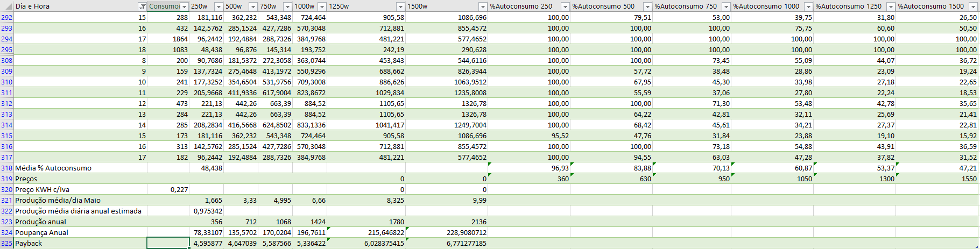Select the cell with value 8,325
This screenshot has height=249, width=980.
click(x=366, y=200)
